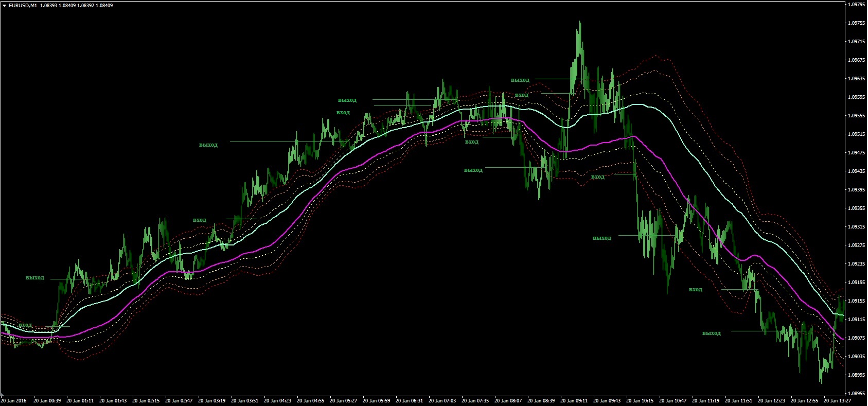The image size is (868, 406).
Task: Select the EURUSD,M1 chart title text
Action: 23,6
